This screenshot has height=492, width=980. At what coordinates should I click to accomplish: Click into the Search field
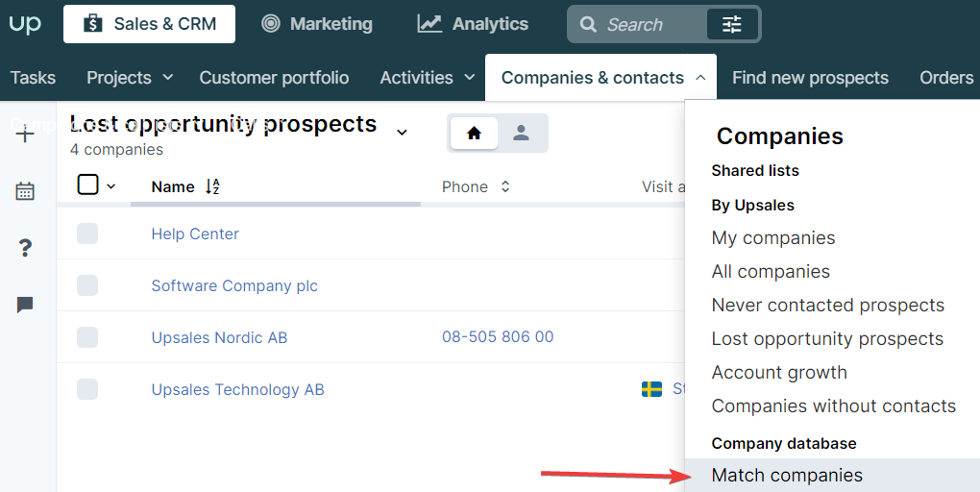[644, 24]
